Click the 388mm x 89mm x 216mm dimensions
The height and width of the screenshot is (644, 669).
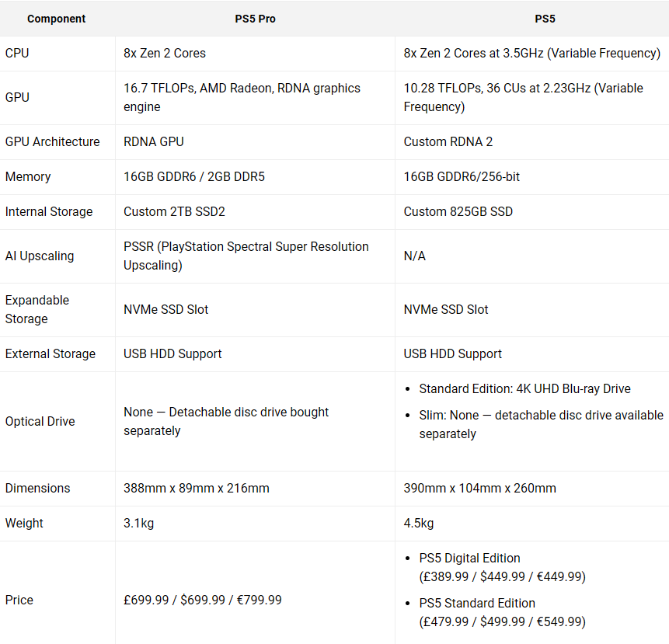197,488
